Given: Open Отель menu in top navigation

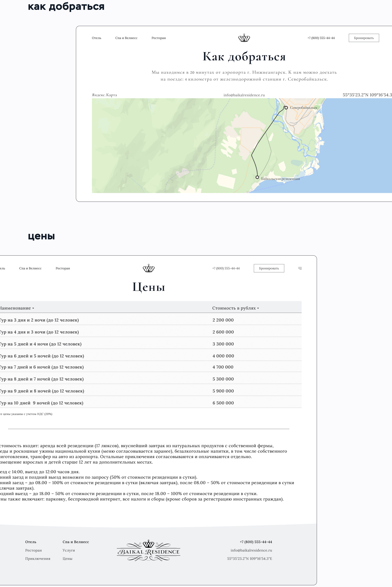Looking at the screenshot, I should click(x=97, y=38).
